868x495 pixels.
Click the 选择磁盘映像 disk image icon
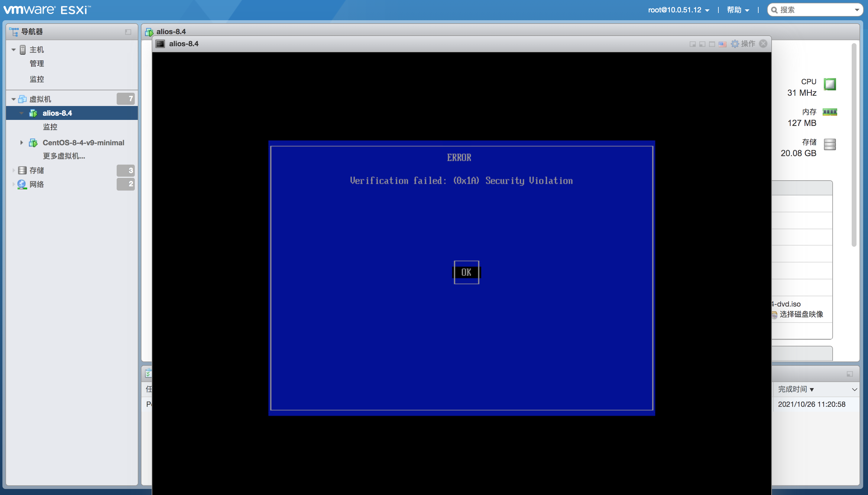coord(774,315)
